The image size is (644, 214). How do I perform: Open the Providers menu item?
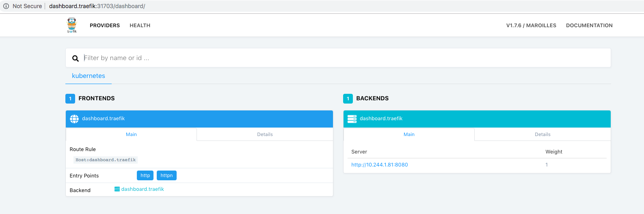105,26
